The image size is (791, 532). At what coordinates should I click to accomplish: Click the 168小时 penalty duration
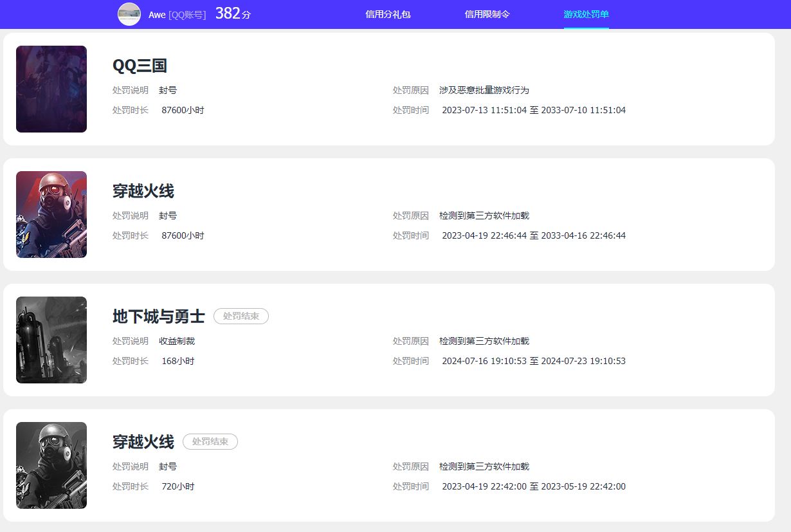[178, 361]
